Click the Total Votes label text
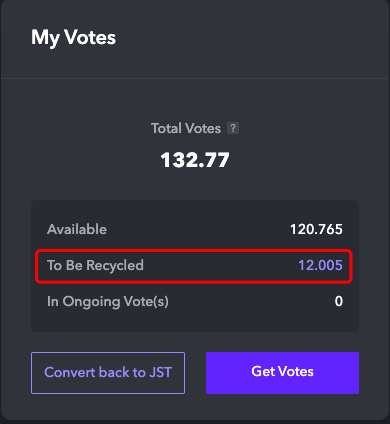This screenshot has width=390, height=424. 186,128
